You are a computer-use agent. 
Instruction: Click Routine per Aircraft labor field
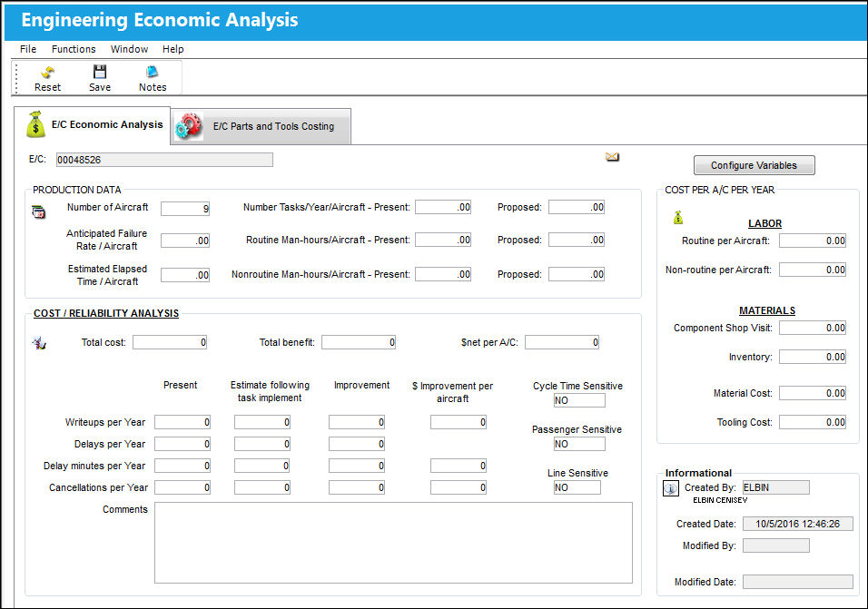(813, 241)
